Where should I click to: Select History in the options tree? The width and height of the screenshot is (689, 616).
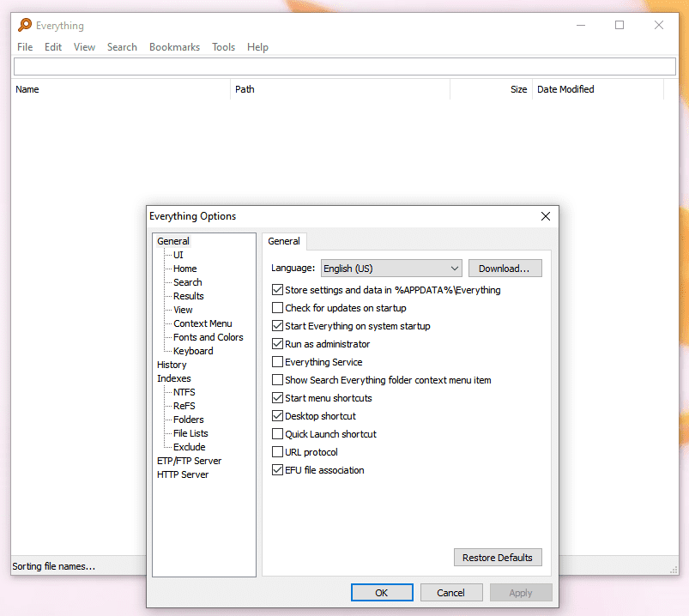[x=172, y=365]
